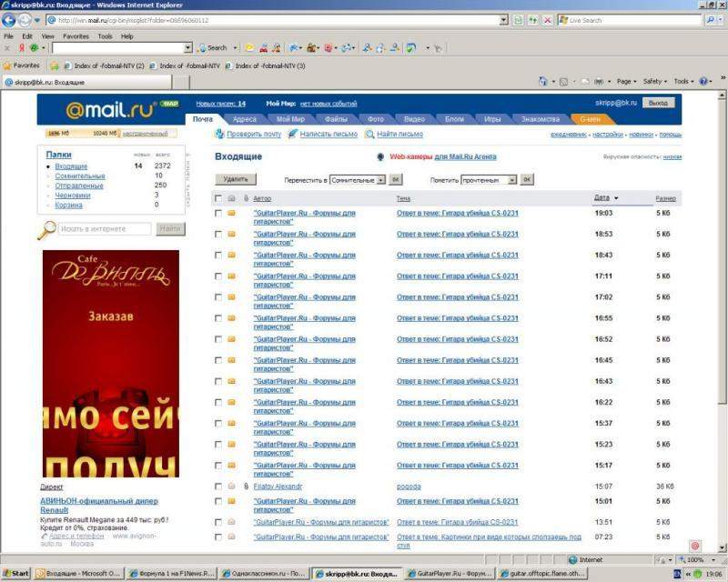728x582 pixels.
Task: Open the Home icon in command bar
Action: tap(542, 81)
